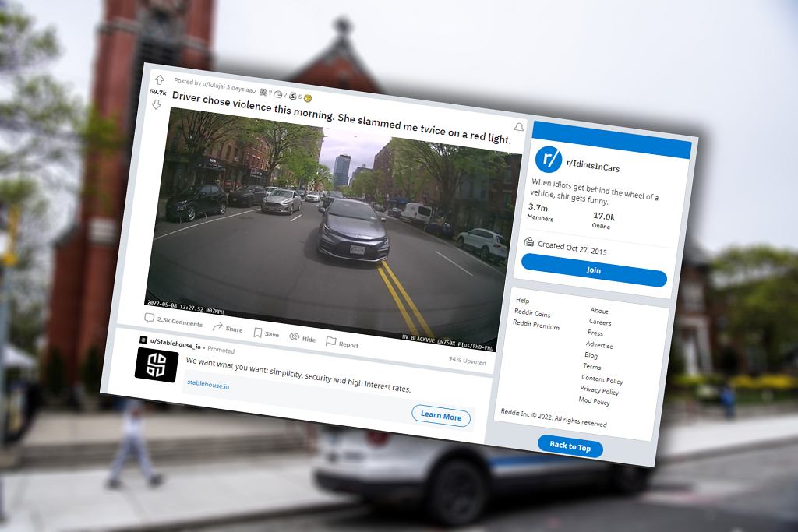The height and width of the screenshot is (532, 798).
Task: Open the stablehouse.io link
Action: click(208, 385)
